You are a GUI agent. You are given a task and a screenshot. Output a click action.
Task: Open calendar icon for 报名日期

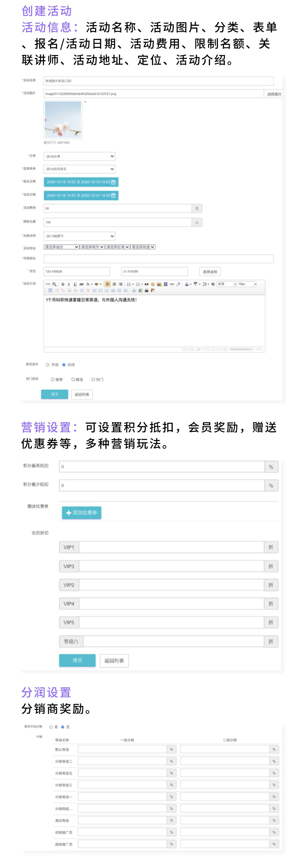pyautogui.click(x=113, y=182)
